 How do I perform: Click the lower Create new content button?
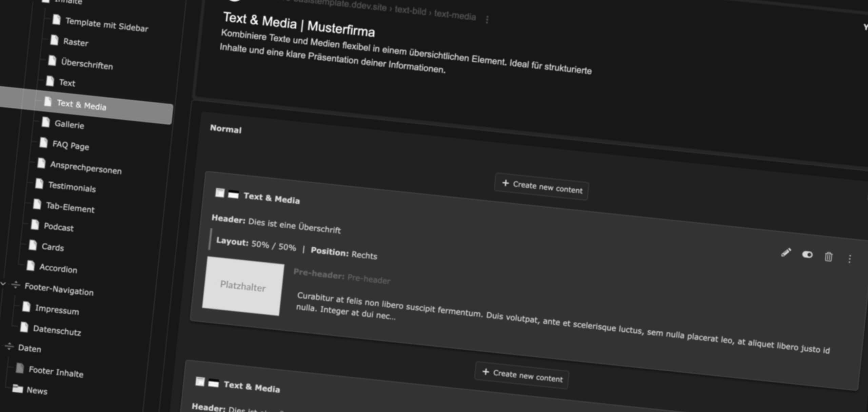coord(522,375)
